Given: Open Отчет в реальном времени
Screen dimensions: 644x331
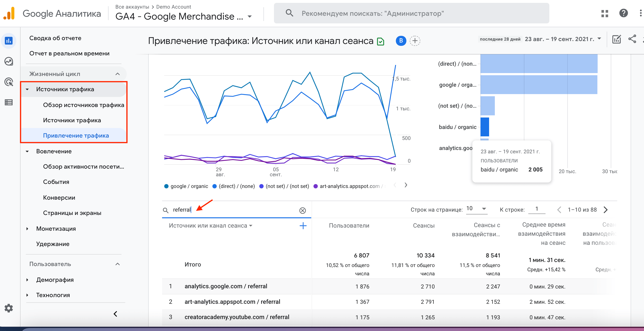Looking at the screenshot, I should (x=69, y=53).
